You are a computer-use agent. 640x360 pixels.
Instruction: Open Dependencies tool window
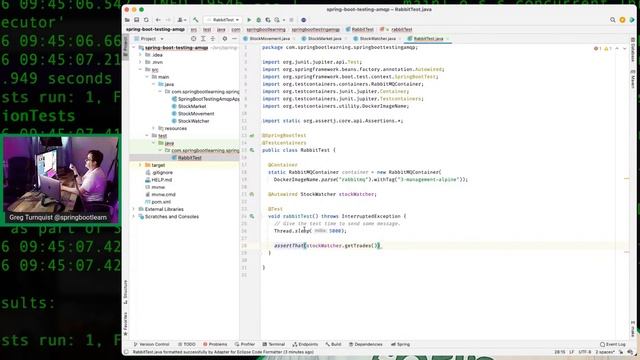tap(366, 344)
